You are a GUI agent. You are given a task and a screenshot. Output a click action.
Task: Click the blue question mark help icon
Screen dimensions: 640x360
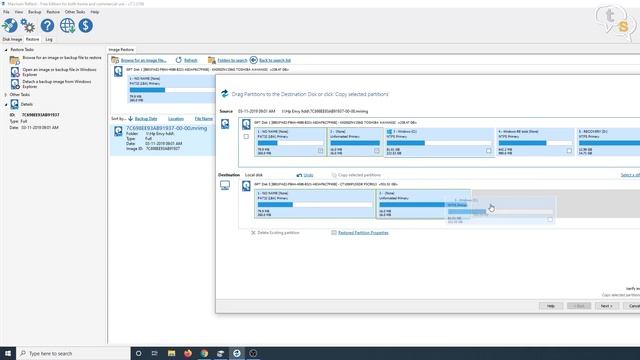47,26
